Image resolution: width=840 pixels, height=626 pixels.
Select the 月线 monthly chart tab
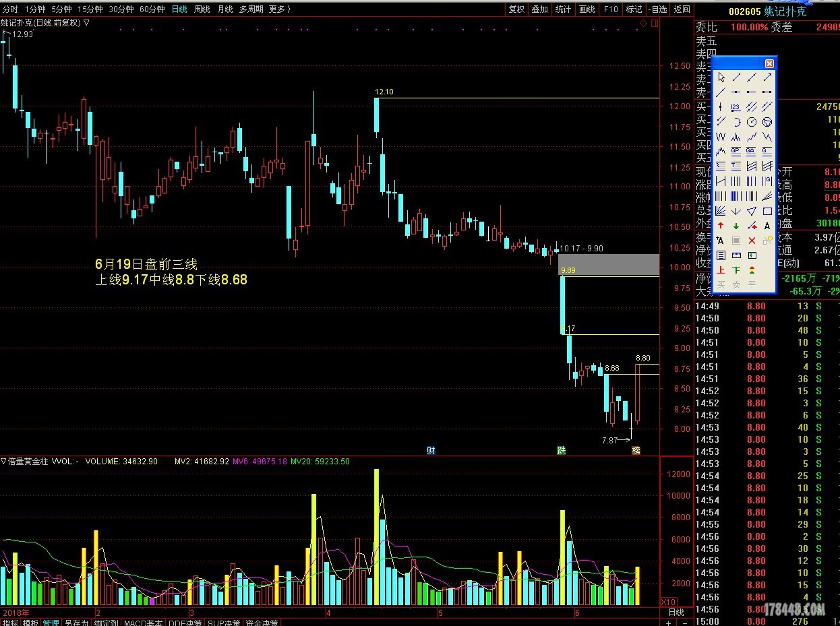coord(224,9)
